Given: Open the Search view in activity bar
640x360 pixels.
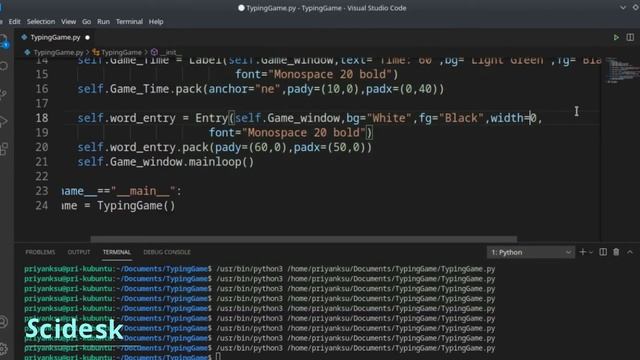Looking at the screenshot, I should [x=4, y=66].
